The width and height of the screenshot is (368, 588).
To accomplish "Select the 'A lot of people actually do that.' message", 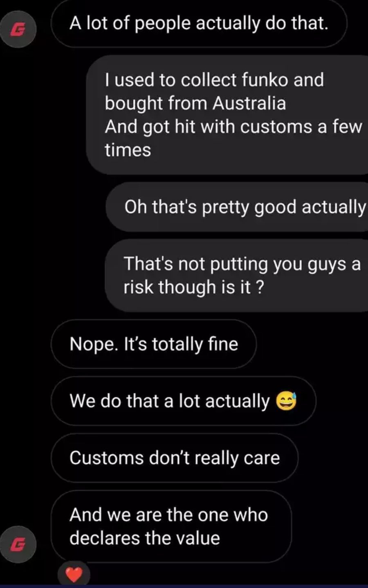I will pyautogui.click(x=199, y=24).
